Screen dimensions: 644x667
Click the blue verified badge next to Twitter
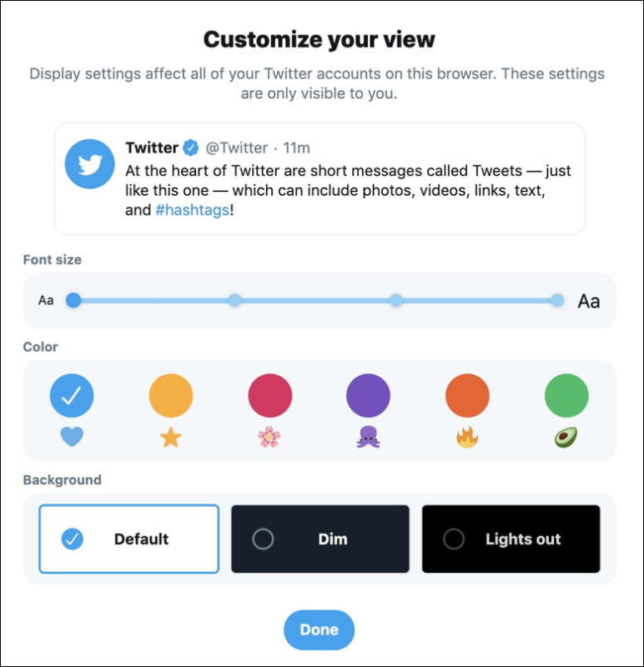click(189, 148)
